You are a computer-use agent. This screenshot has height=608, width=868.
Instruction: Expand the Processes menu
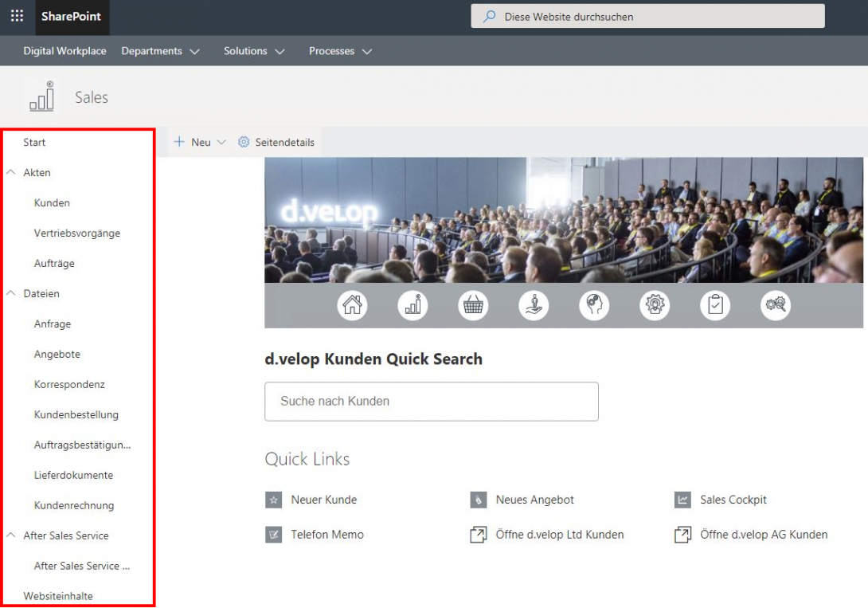click(341, 51)
